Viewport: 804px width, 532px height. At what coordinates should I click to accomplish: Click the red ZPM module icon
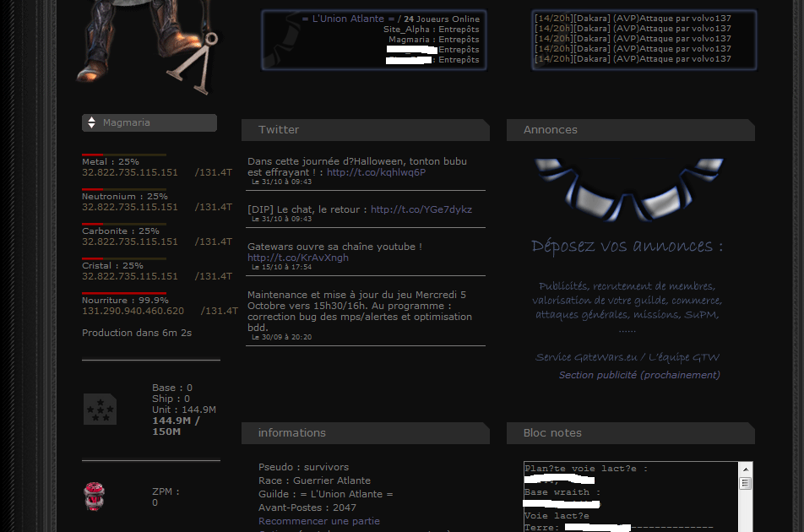tap(95, 497)
